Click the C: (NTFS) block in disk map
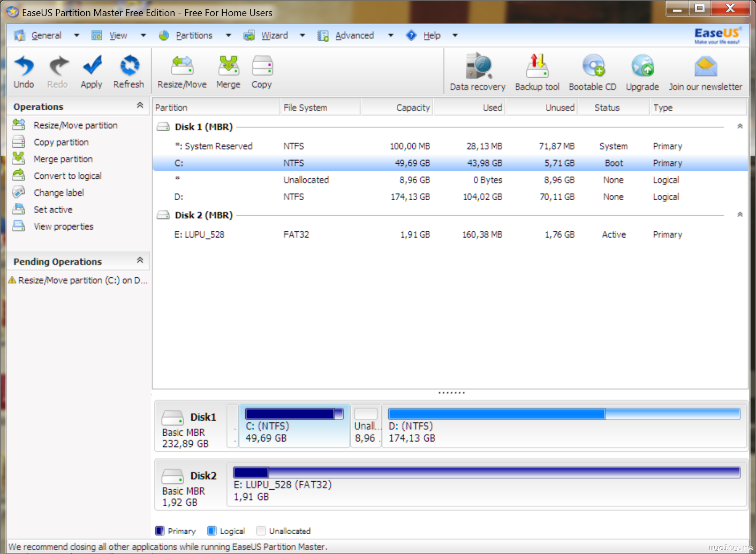Viewport: 756px width, 554px height. (294, 426)
